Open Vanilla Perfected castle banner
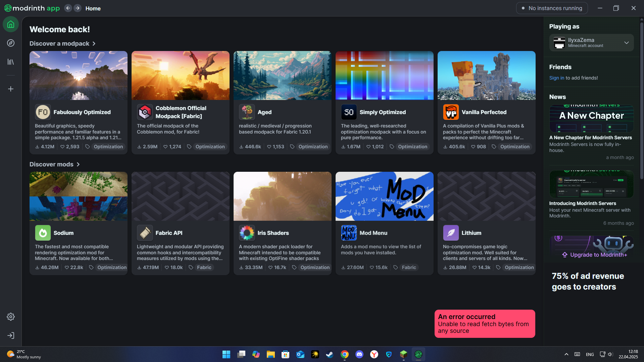 (x=487, y=75)
